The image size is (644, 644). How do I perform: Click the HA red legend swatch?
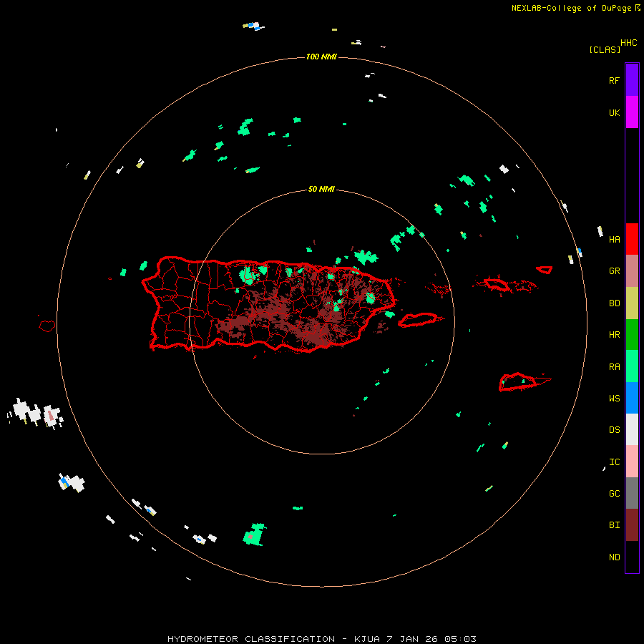coord(632,239)
